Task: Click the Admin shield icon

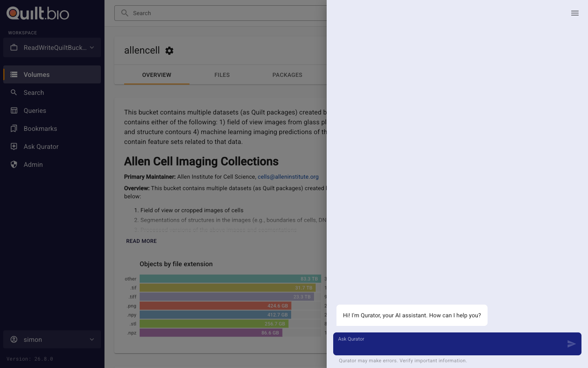Action: point(14,164)
